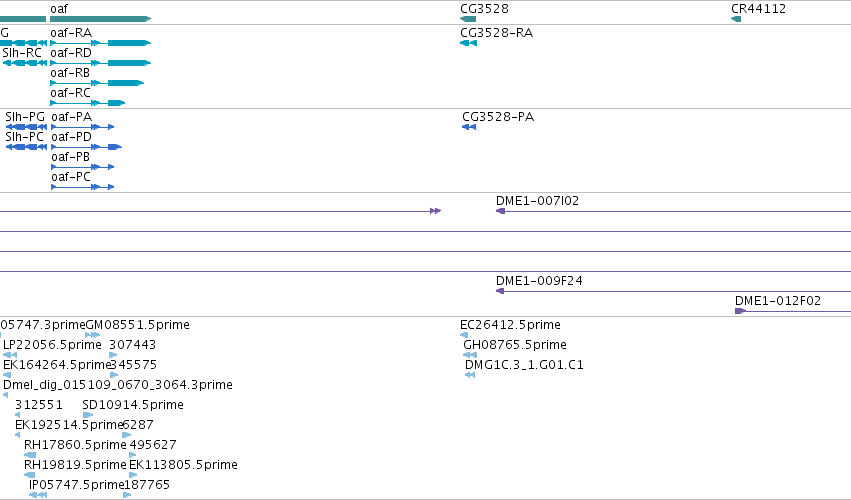Image resolution: width=851 pixels, height=500 pixels.
Task: Select the CG3528-RA transcript arrow
Action: pos(468,43)
